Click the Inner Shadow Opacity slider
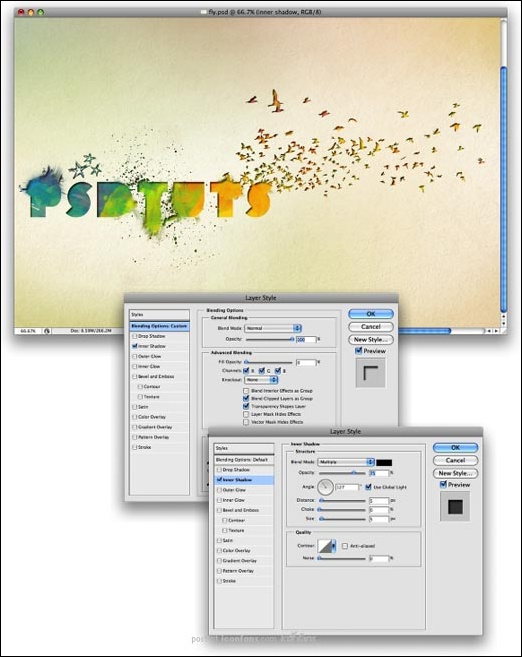Viewport: 522px width, 657px height. [342, 473]
